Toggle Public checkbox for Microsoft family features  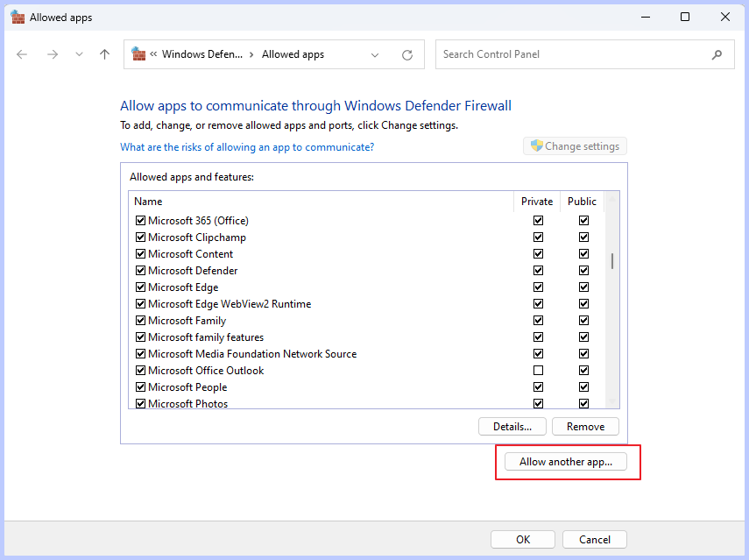tap(583, 337)
